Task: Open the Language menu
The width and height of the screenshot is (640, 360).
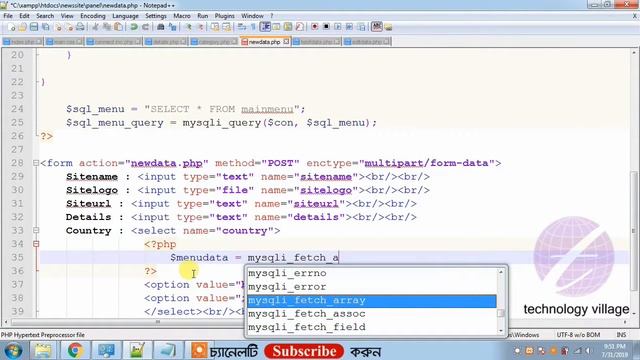Action: 125,16
